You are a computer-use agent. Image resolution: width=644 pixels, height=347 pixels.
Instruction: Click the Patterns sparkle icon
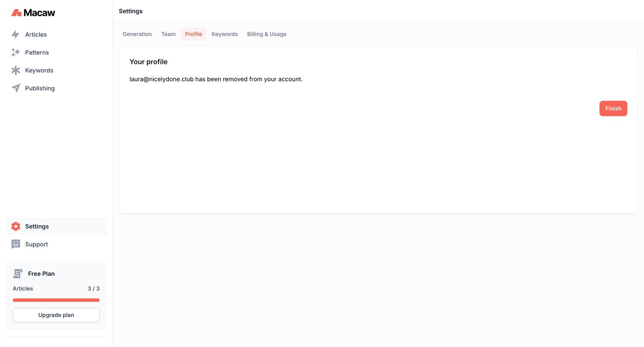16,52
